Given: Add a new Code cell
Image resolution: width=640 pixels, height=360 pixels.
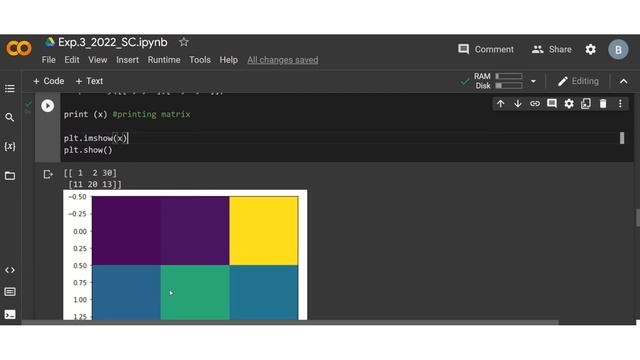Looking at the screenshot, I should 49,81.
